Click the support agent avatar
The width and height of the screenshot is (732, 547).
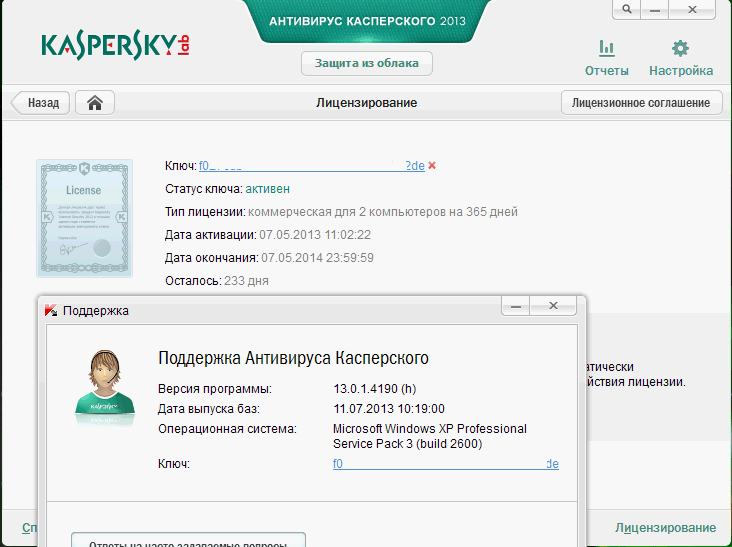click(105, 383)
